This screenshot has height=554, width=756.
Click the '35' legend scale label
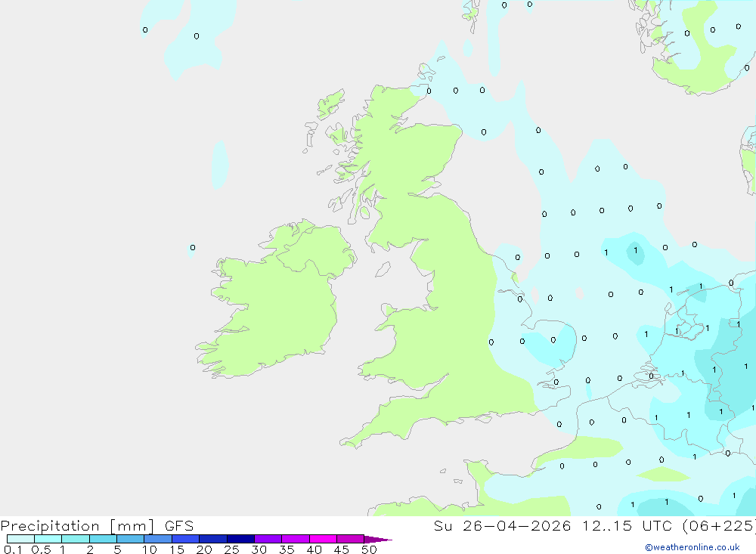click(287, 549)
